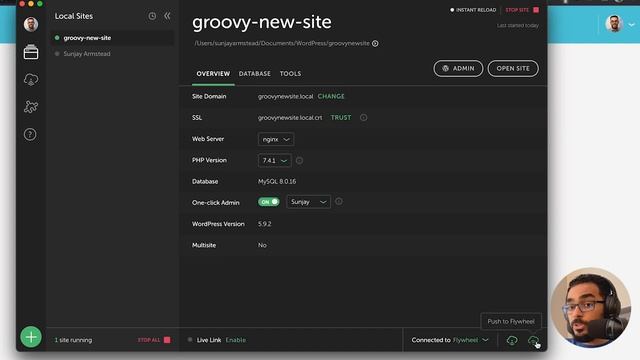This screenshot has height=360, width=640.
Task: Click the OPEN SITE button
Action: point(513,69)
